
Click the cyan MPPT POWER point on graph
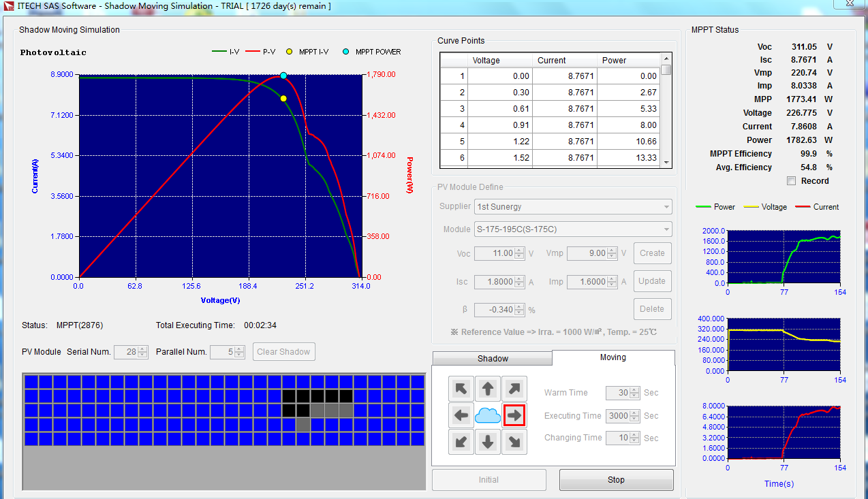(x=283, y=76)
